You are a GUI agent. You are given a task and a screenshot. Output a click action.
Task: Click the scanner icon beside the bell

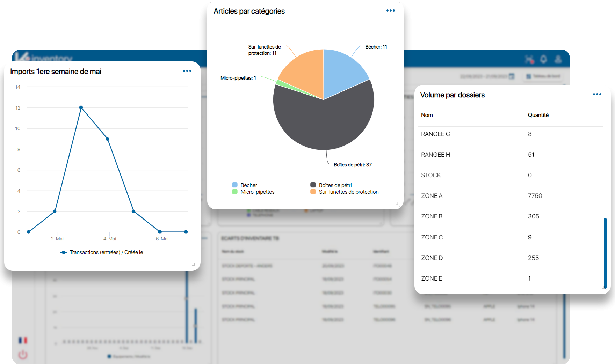pyautogui.click(x=529, y=59)
